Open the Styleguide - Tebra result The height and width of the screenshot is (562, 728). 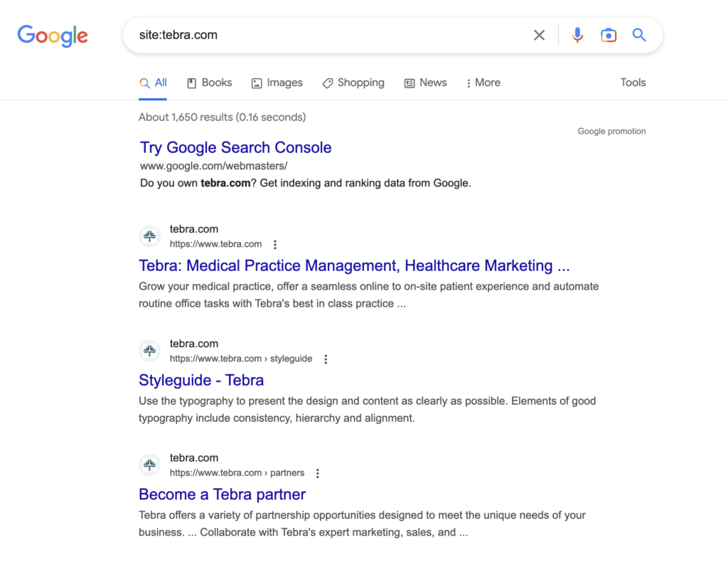(201, 380)
